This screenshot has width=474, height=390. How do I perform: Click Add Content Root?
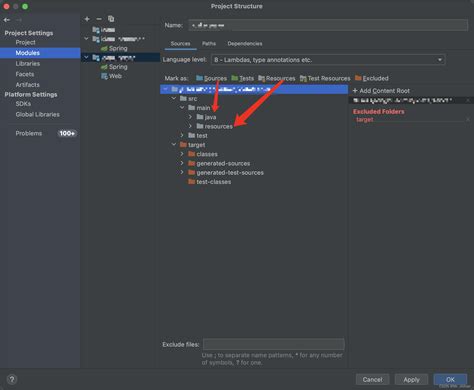coord(381,91)
